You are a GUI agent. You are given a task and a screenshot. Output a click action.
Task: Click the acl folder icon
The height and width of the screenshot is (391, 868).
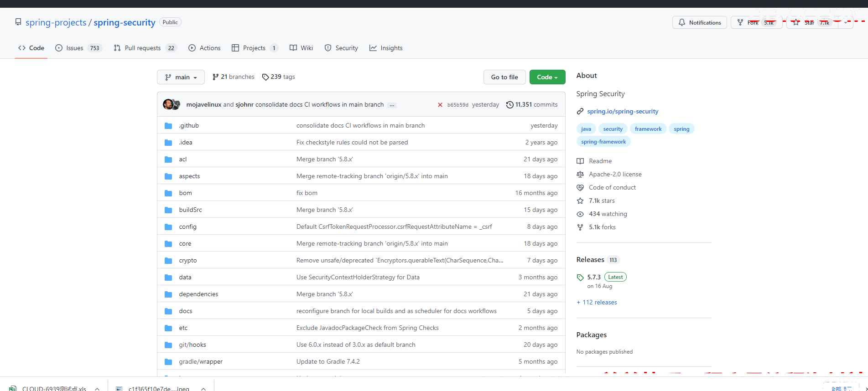coord(168,159)
